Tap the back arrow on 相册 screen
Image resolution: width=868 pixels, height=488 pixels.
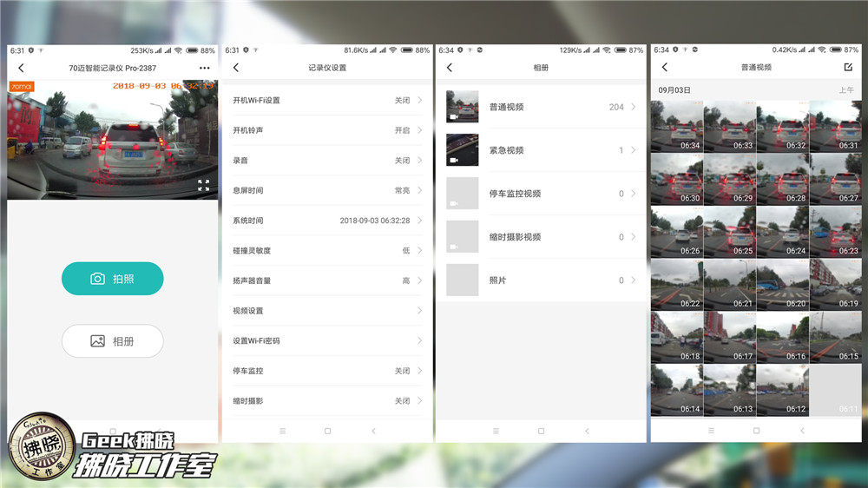[449, 68]
